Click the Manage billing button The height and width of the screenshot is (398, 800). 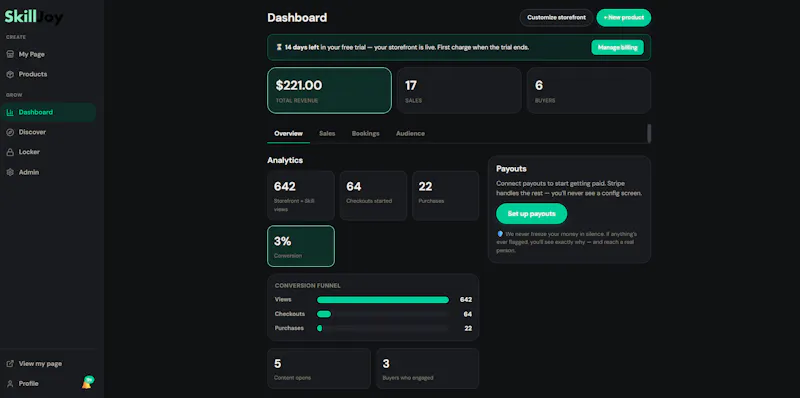click(x=617, y=47)
